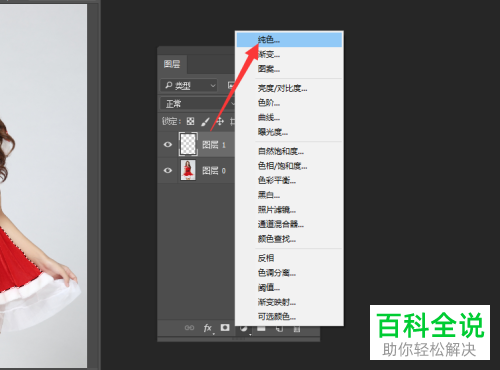Switch to the 图层 panel tab
Screen dimensions: 500x370
pyautogui.click(x=172, y=64)
